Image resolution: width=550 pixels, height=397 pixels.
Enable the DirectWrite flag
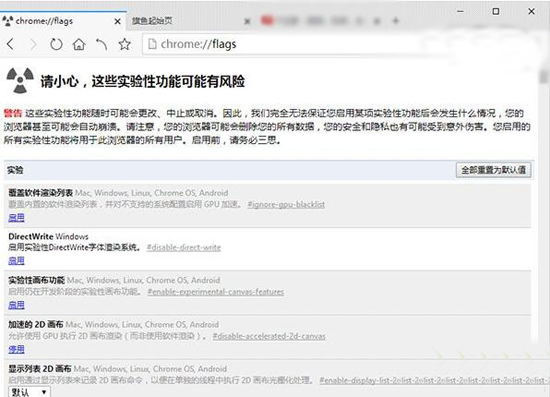(x=16, y=261)
